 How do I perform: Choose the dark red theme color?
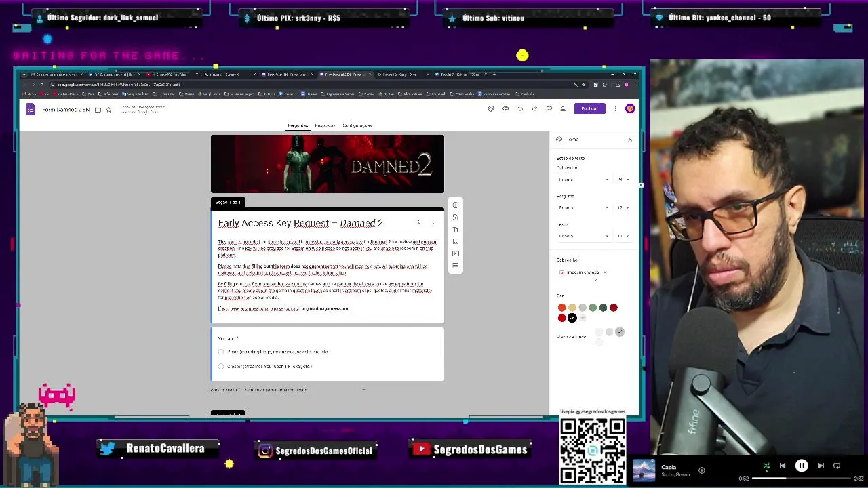coord(614,308)
